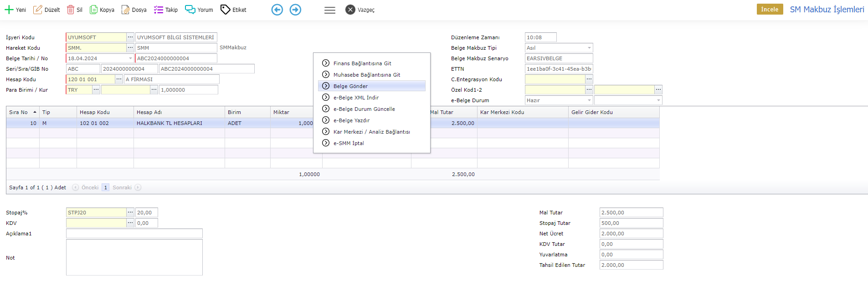This screenshot has width=868, height=281.
Task: Open Hareket Kodu lookup ellipsis button
Action: coord(130,47)
